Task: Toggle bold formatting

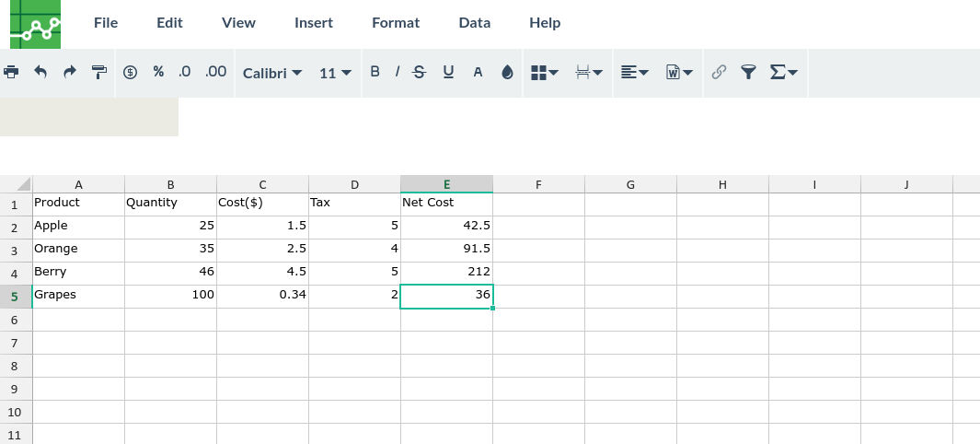Action: click(x=375, y=72)
